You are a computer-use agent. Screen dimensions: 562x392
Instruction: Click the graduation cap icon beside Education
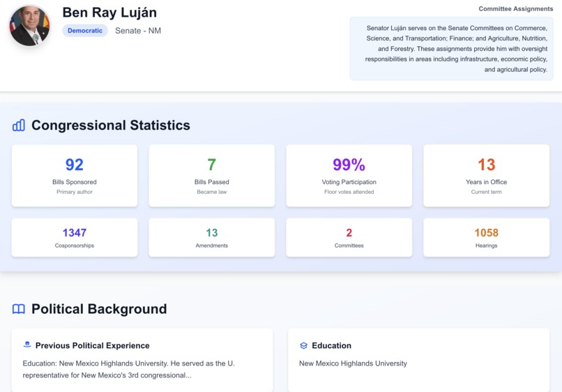(303, 345)
